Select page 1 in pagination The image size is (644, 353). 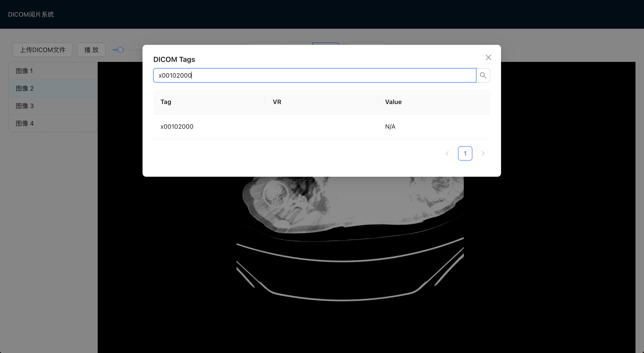point(465,153)
